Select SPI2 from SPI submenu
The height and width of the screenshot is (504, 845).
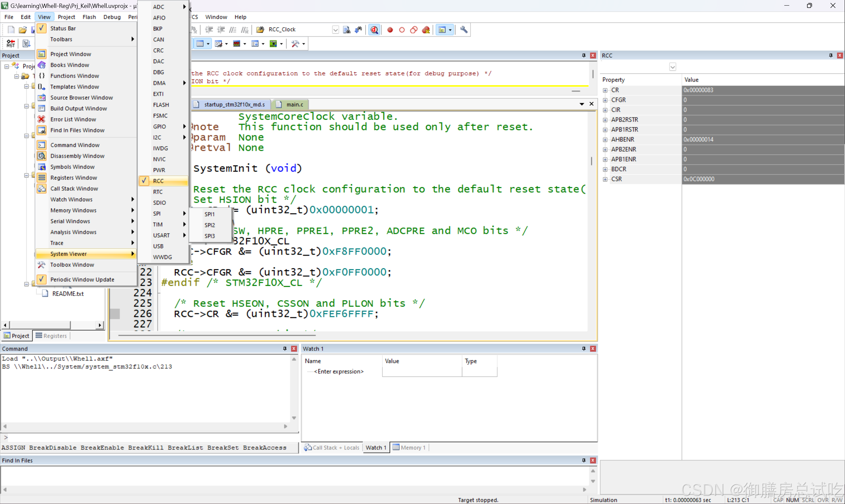tap(210, 225)
